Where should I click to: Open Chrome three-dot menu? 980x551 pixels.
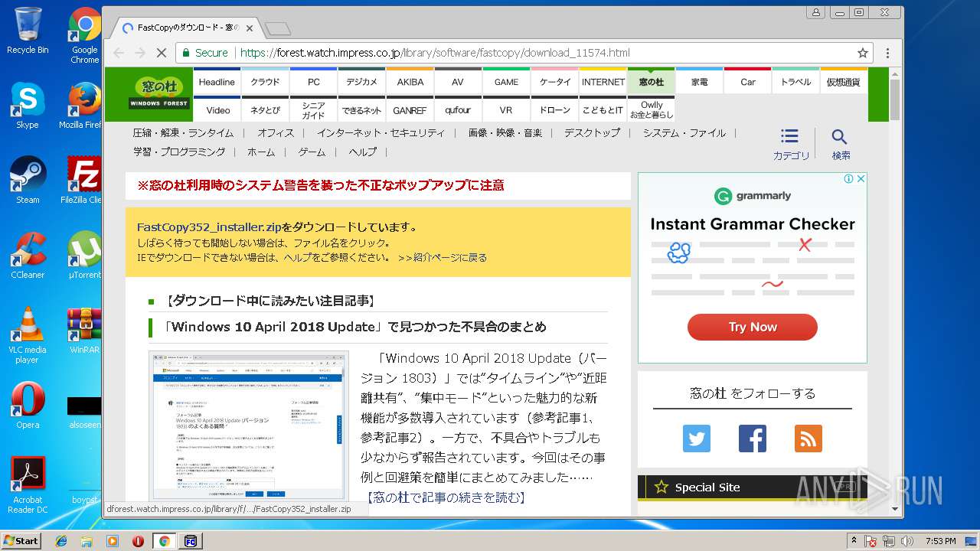coord(887,53)
